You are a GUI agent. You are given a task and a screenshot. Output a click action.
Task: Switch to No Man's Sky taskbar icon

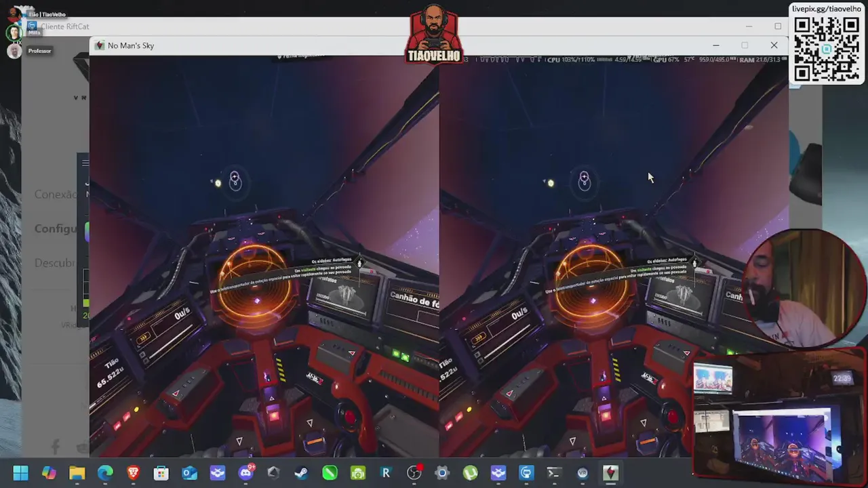click(610, 473)
